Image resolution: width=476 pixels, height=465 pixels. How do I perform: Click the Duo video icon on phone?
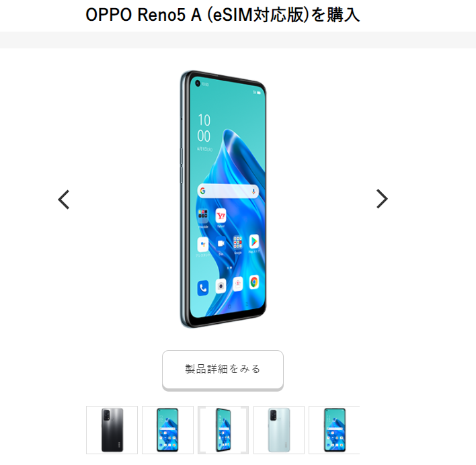tap(221, 243)
